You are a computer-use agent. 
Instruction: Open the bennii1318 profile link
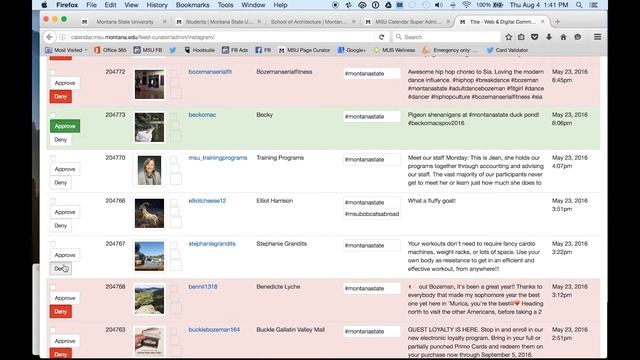pos(203,287)
